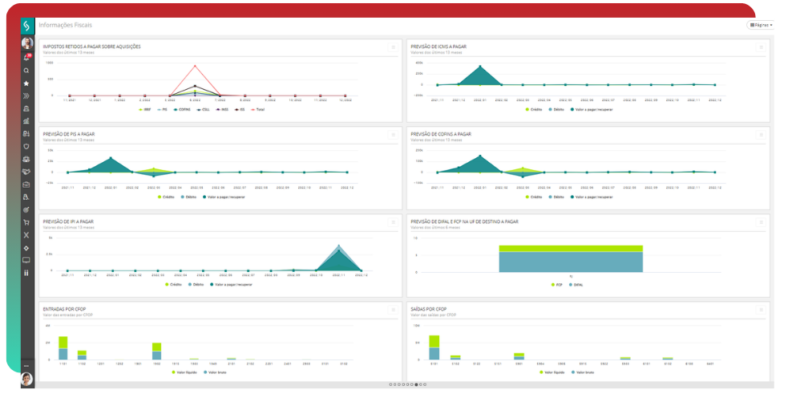Open favorites star icon in sidebar

tap(27, 83)
